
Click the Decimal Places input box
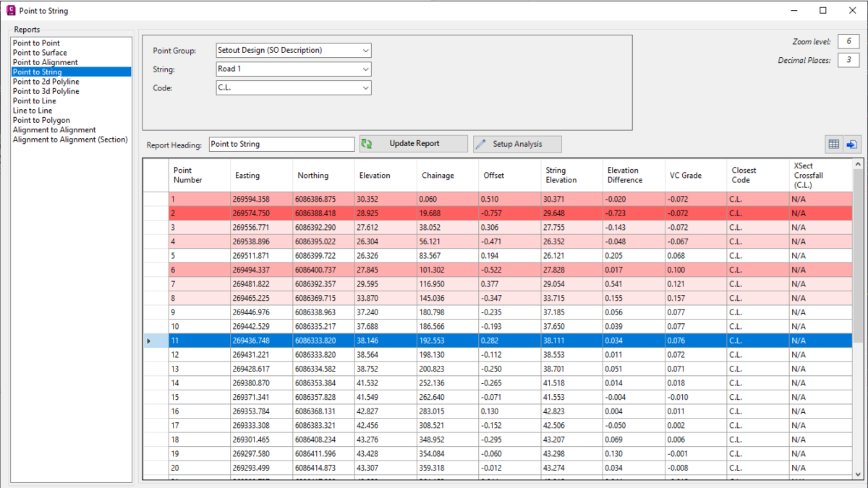(x=848, y=60)
